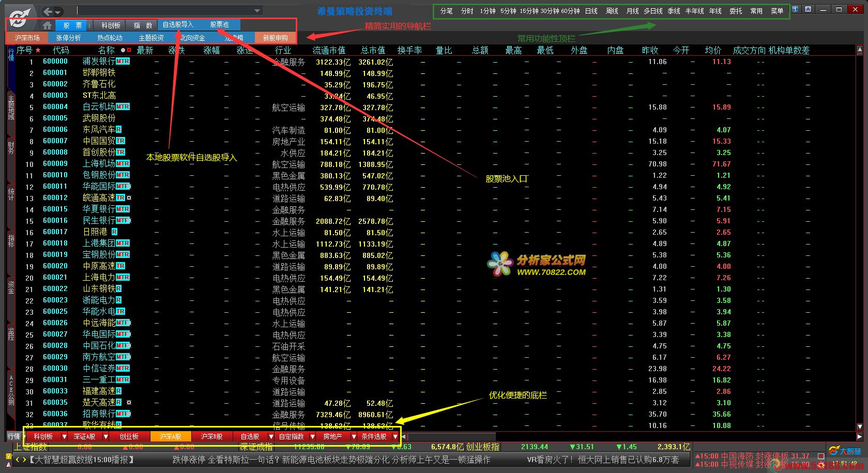Open the 财务 tab in the left sidebar
Screen dimensions: 868x473
pos(11,148)
